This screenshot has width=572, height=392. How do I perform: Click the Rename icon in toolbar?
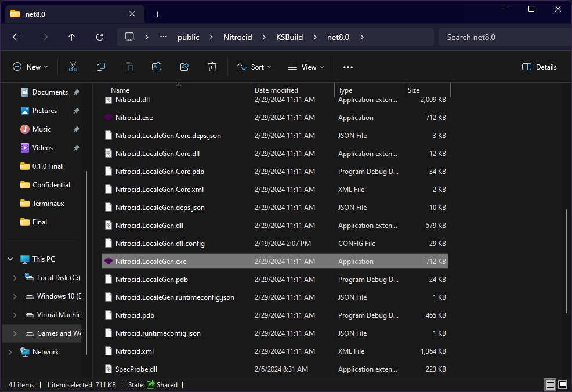(157, 67)
